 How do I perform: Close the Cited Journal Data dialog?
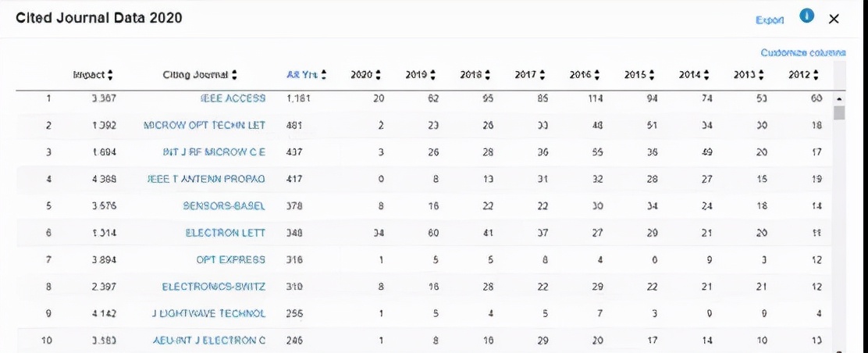[x=834, y=19]
